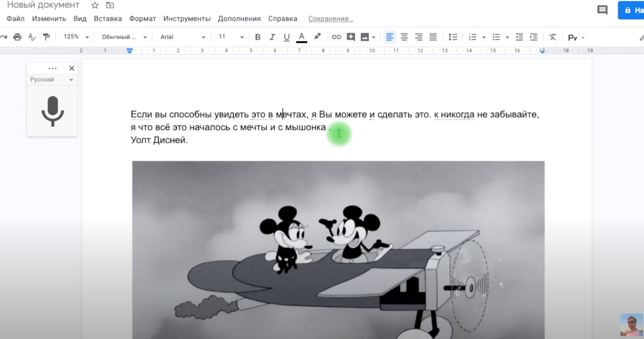Justify text alignment
Viewport: 644px width, 339px height.
(x=433, y=38)
